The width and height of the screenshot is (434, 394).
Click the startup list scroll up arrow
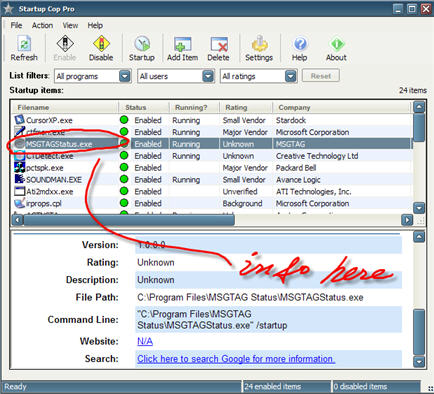[x=419, y=107]
